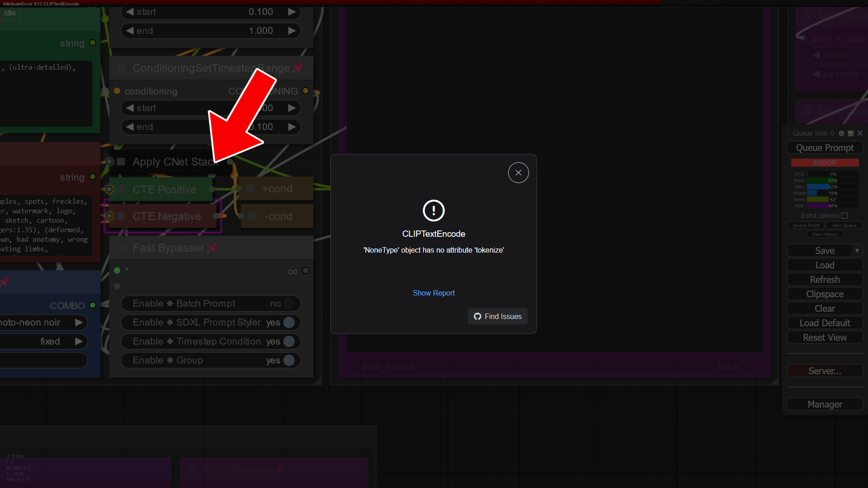Click Load Default
Viewport: 868px width, 488px height.
825,323
